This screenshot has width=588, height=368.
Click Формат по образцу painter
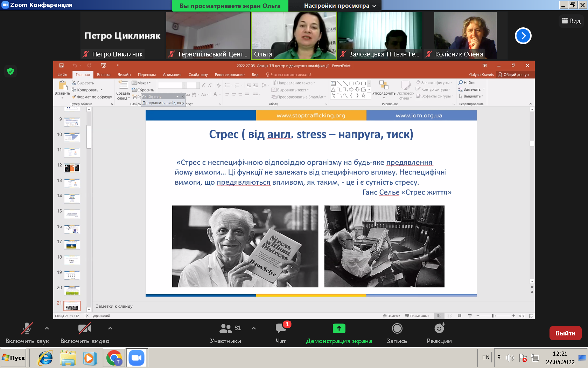[92, 97]
